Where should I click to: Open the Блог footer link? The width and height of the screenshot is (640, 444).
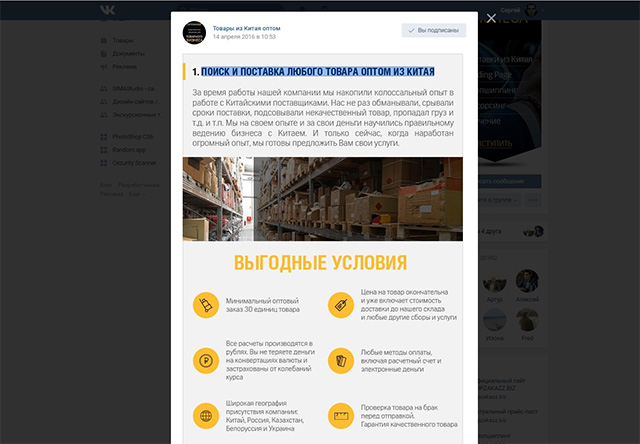106,185
